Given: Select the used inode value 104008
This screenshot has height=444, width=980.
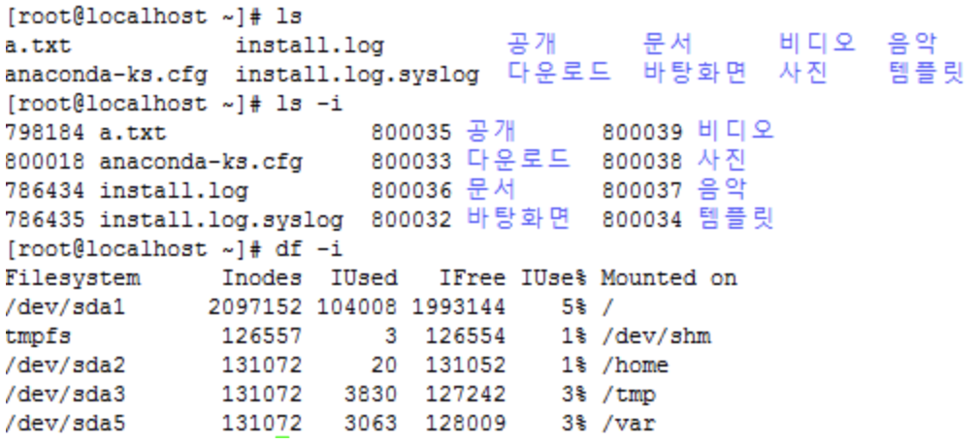Looking at the screenshot, I should (357, 307).
